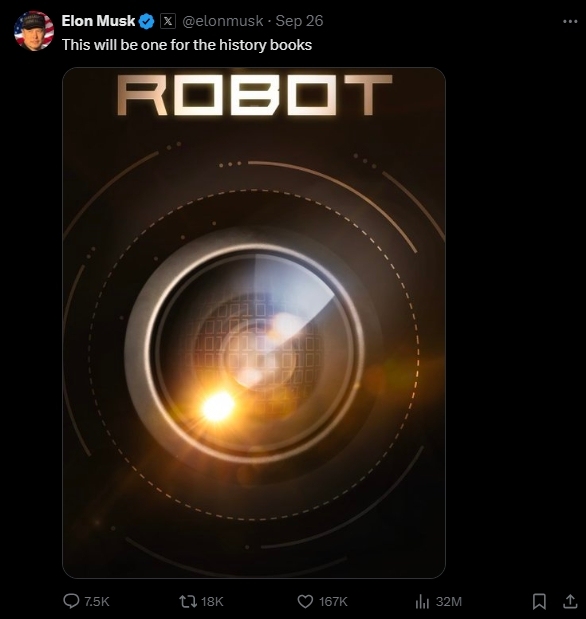Like the post with the heart icon
Viewport: 586px width, 619px height.
tap(305, 601)
